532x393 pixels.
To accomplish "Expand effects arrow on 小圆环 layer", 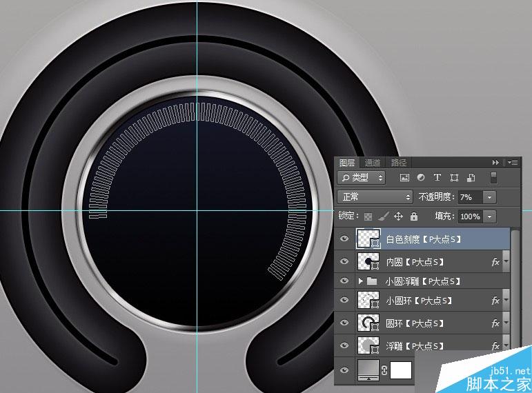I will click(x=506, y=301).
